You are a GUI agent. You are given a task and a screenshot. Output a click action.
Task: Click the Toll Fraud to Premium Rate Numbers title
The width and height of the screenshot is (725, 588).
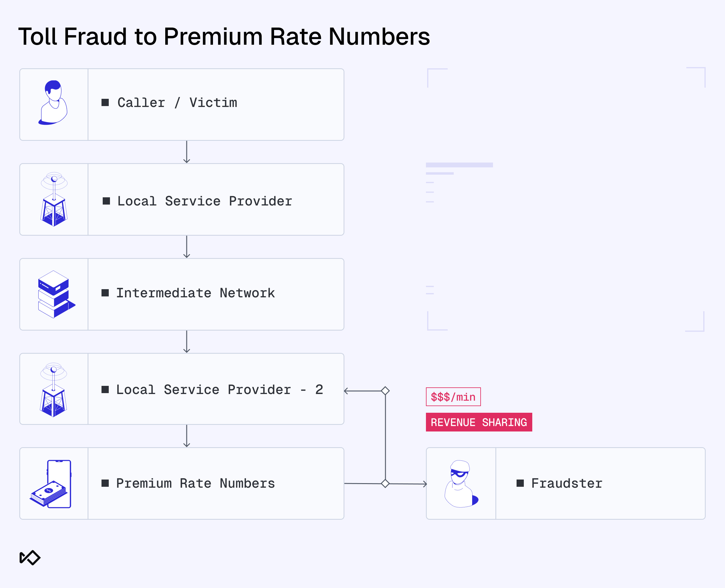(224, 37)
